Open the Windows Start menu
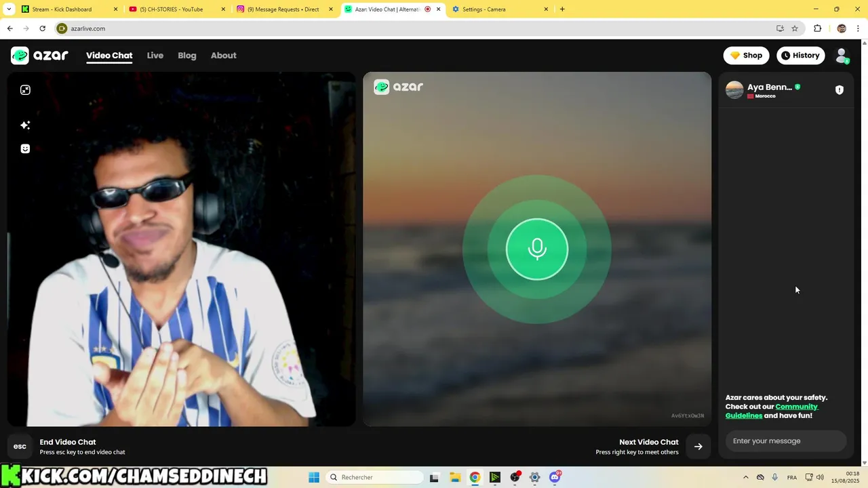The height and width of the screenshot is (488, 868). pos(314,477)
